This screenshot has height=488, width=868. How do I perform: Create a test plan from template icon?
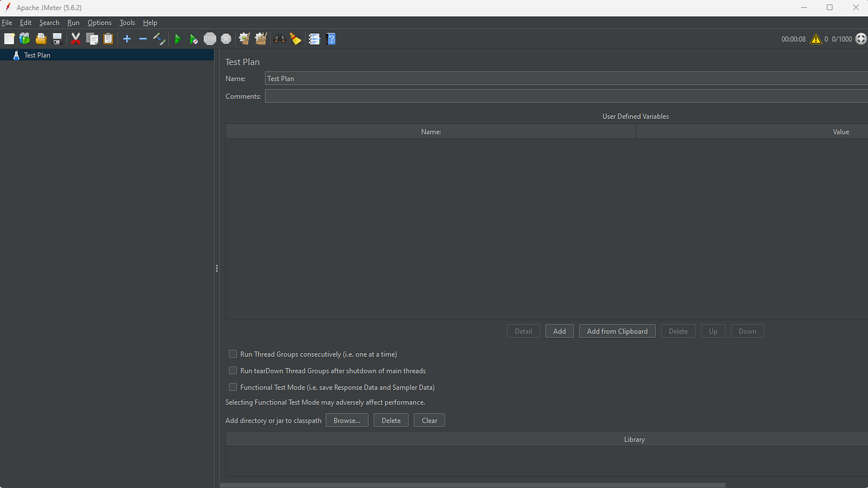(x=24, y=39)
